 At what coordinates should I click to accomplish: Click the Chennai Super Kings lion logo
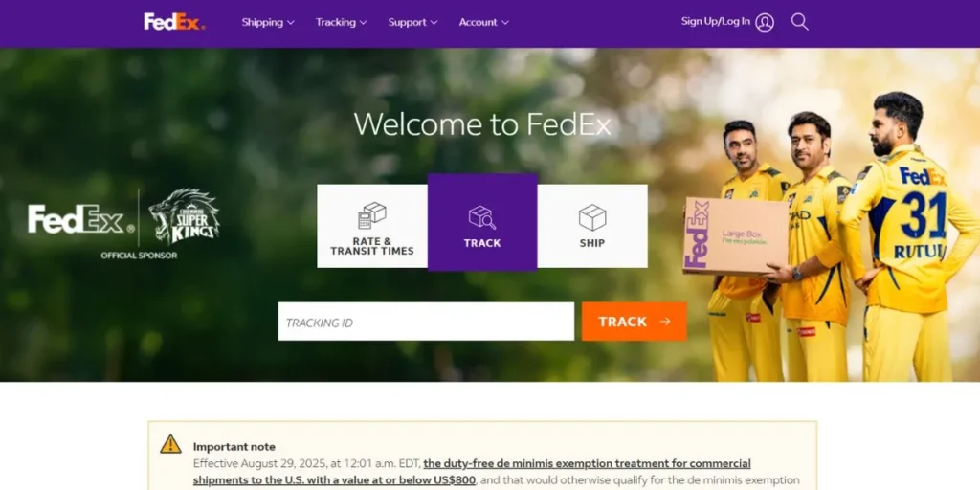(185, 216)
